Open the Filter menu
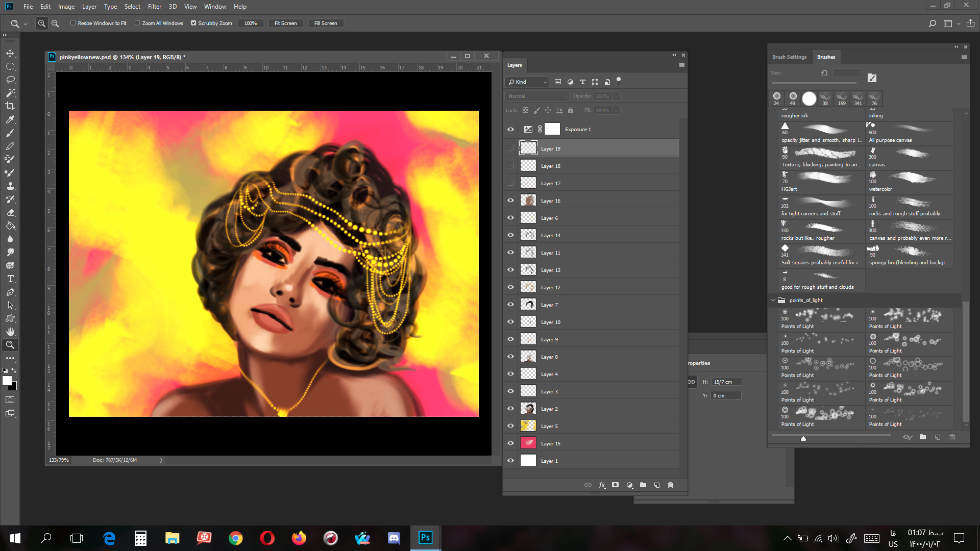Screen dimensions: 980x551 (x=155, y=7)
